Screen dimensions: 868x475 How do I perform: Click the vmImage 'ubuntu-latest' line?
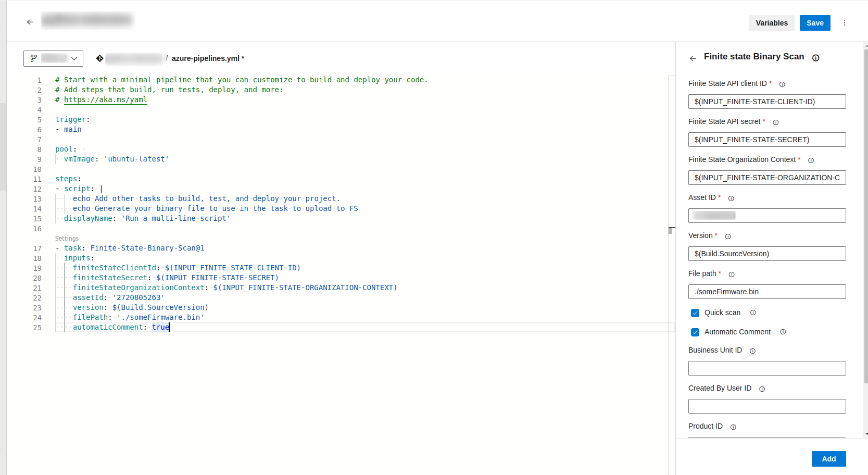116,159
